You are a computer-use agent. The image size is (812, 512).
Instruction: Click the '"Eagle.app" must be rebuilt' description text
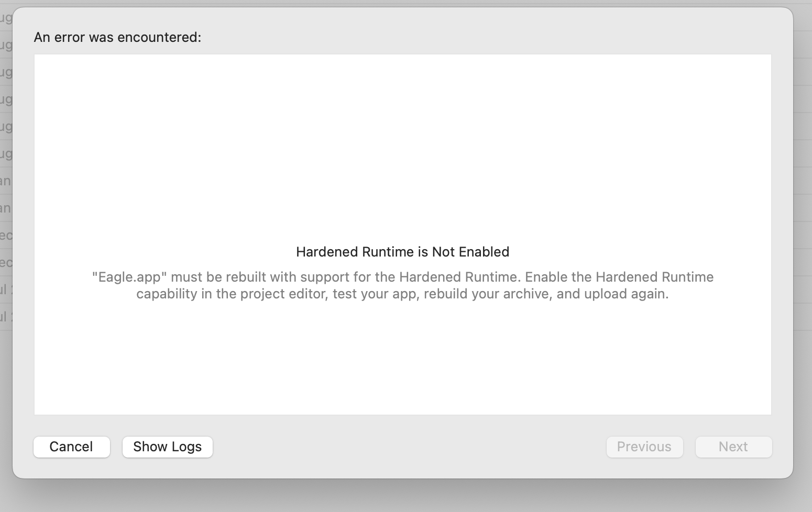point(402,285)
